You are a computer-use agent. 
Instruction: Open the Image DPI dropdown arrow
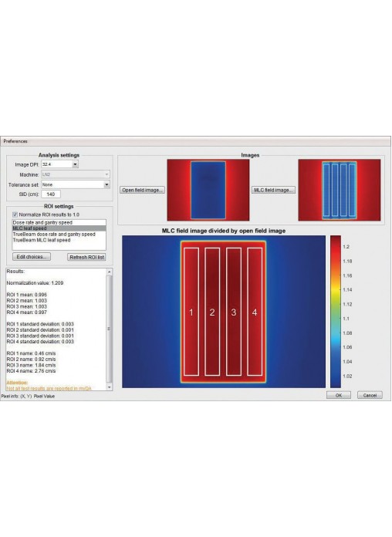[75, 165]
